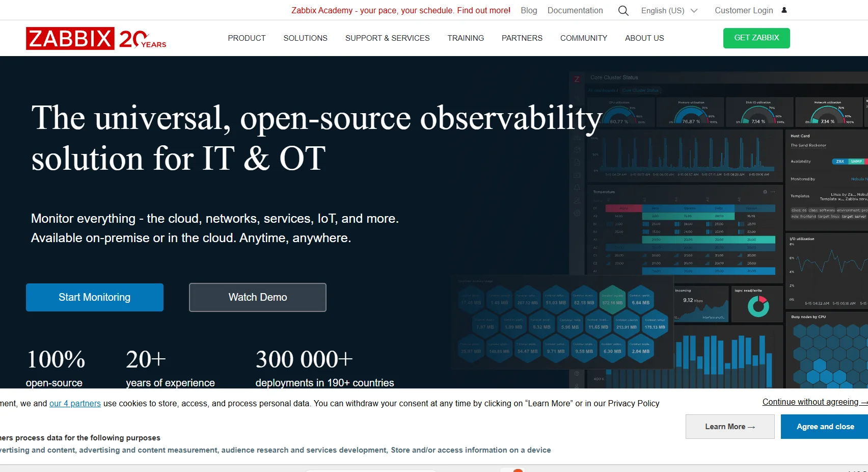Screen dimensions: 868x472
Task: Click the GET ZABBIX button
Action: click(x=756, y=38)
